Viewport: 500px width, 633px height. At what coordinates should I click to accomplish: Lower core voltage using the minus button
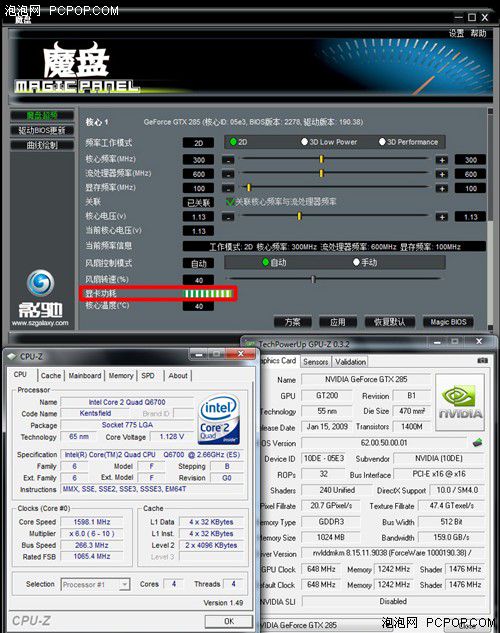point(228,217)
